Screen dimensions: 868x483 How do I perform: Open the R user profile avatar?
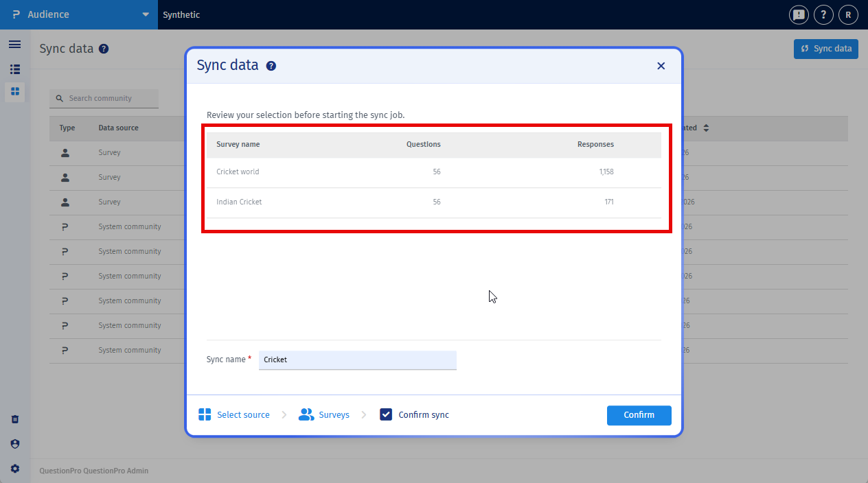[848, 14]
